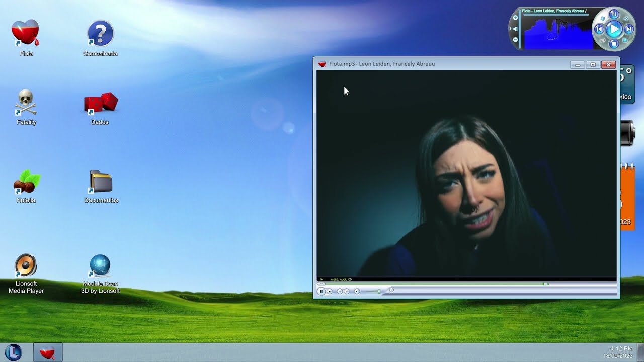Image resolution: width=644 pixels, height=362 pixels.
Task: Click the video display area
Action: tap(466, 173)
